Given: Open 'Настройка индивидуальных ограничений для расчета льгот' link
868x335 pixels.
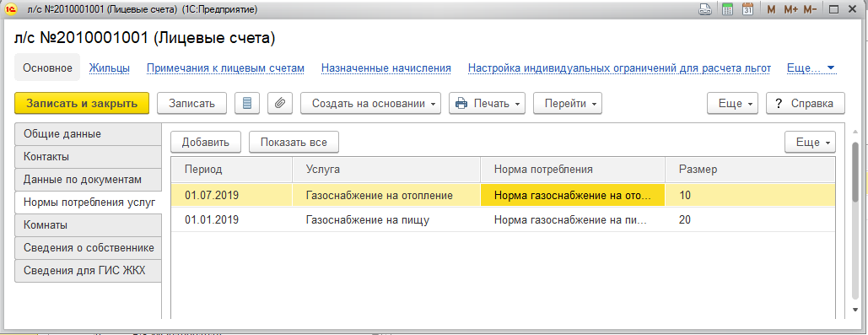Looking at the screenshot, I should (619, 68).
